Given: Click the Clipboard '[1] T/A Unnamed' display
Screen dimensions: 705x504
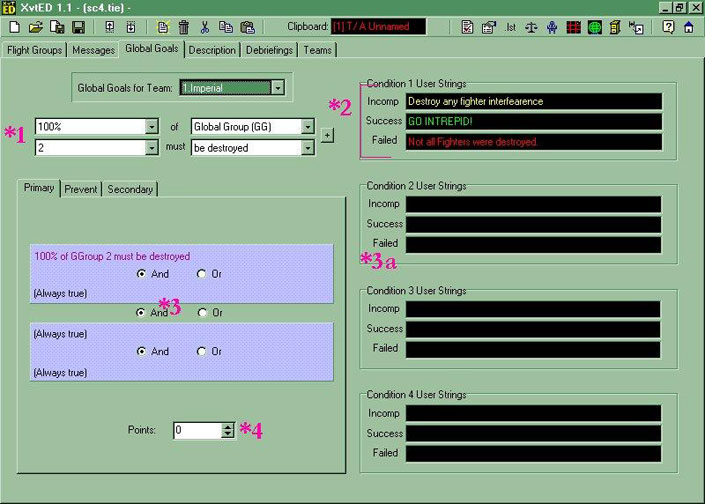Looking at the screenshot, I should [x=378, y=27].
